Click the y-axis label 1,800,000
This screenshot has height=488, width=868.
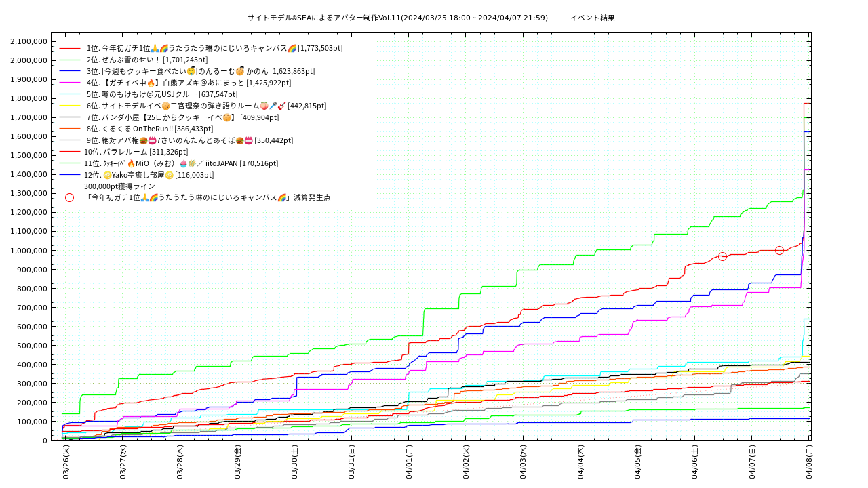pos(29,98)
